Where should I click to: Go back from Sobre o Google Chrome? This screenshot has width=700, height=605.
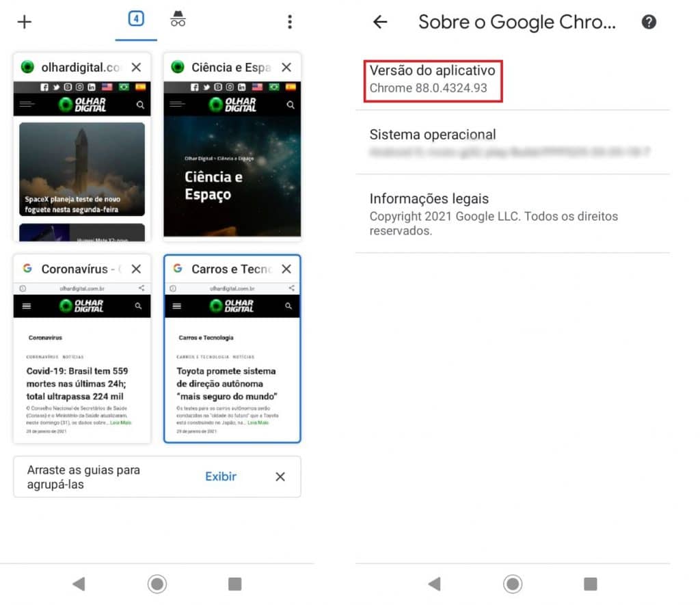pyautogui.click(x=380, y=22)
